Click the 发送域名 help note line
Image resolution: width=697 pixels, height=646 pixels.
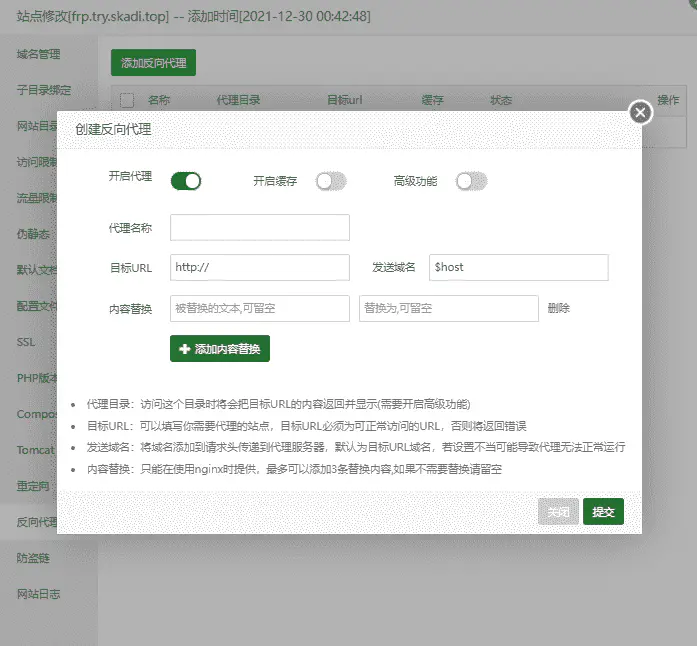click(x=356, y=447)
